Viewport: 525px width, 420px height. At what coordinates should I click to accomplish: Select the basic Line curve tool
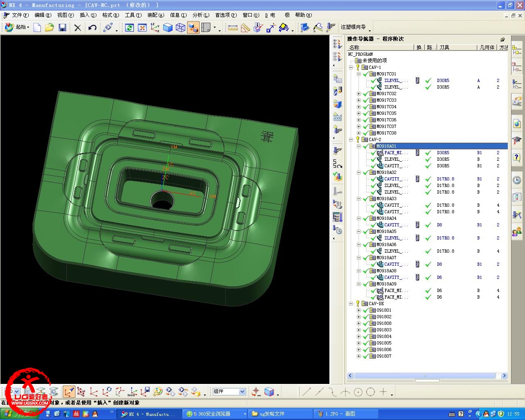pos(307,392)
